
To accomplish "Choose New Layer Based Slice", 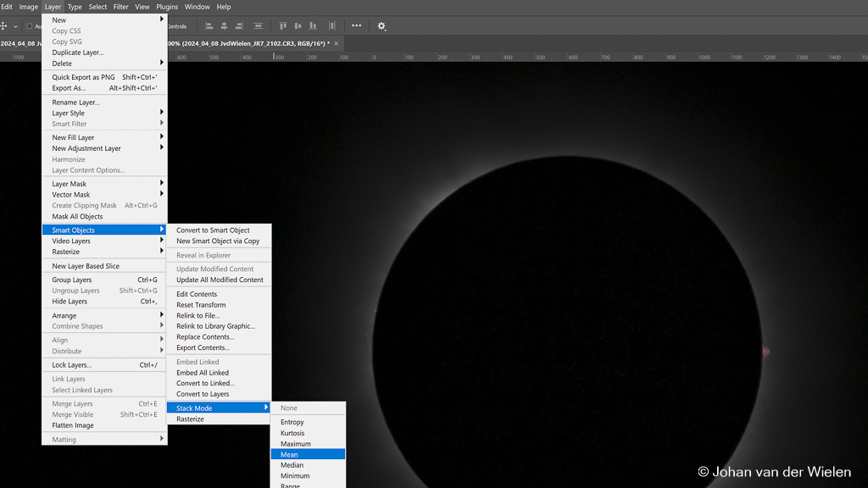I will click(104, 266).
